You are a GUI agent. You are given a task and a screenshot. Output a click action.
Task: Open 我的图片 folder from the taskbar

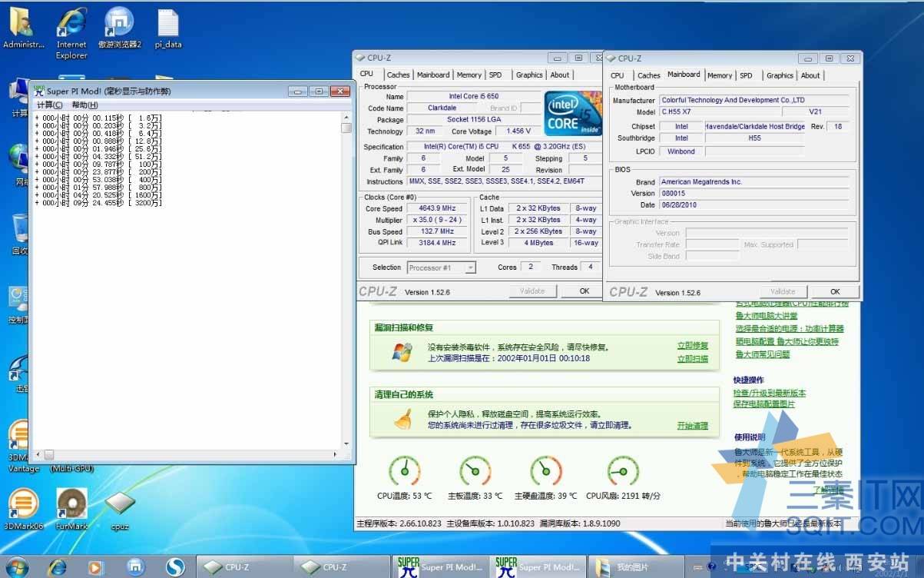(x=635, y=567)
